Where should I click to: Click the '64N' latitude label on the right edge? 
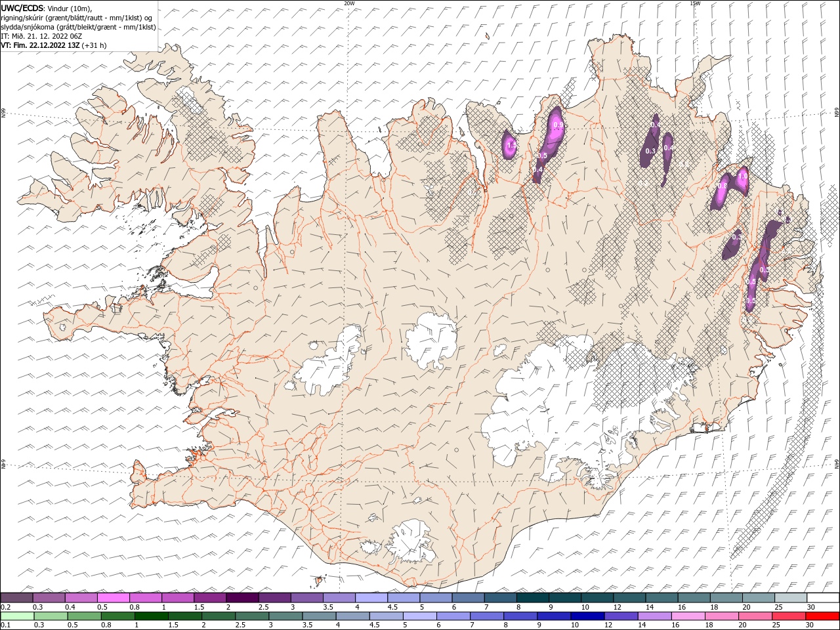(x=837, y=464)
